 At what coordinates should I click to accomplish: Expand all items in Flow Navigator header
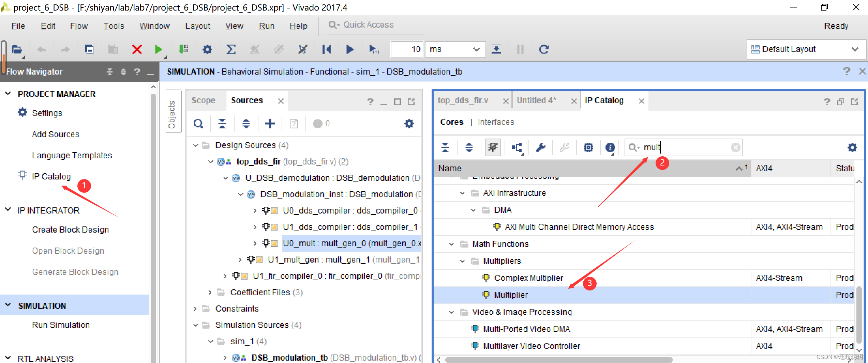tap(123, 72)
